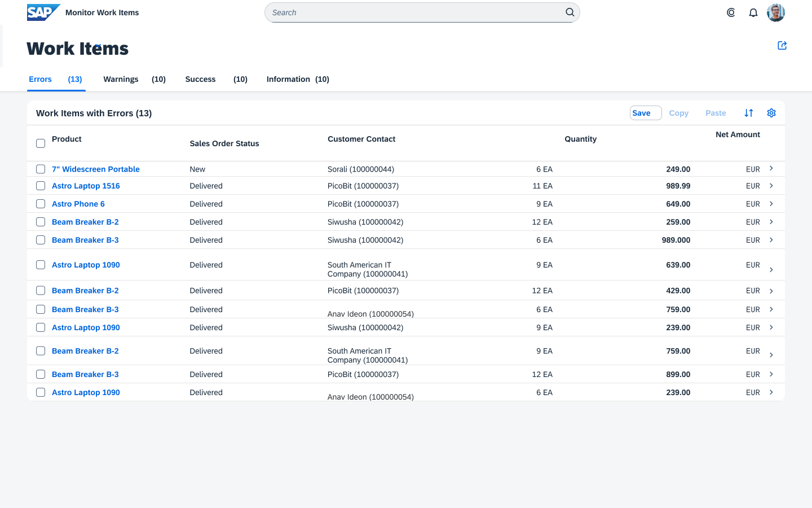Click chevron on the last 239.00 EUR row
This screenshot has width=812, height=508.
[x=771, y=392]
